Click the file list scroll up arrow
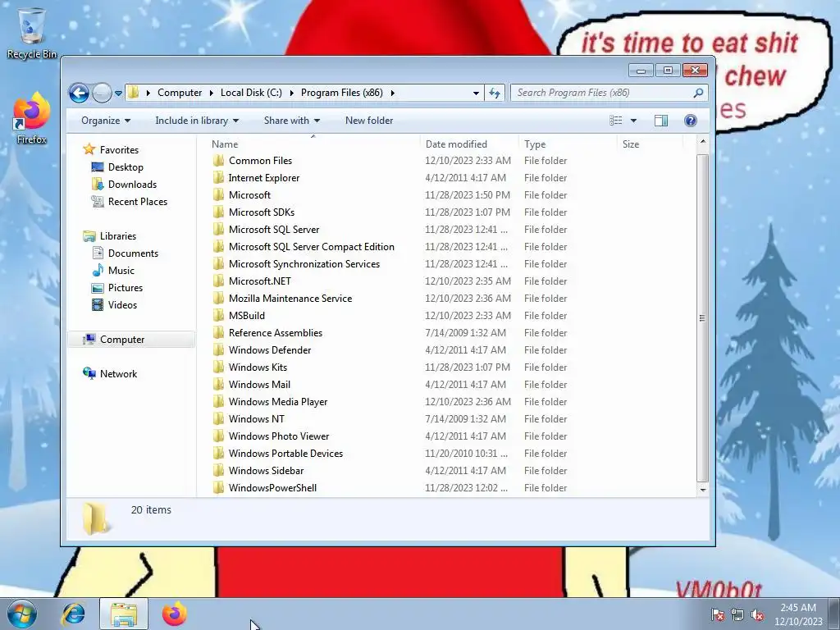840x630 pixels. coord(703,142)
